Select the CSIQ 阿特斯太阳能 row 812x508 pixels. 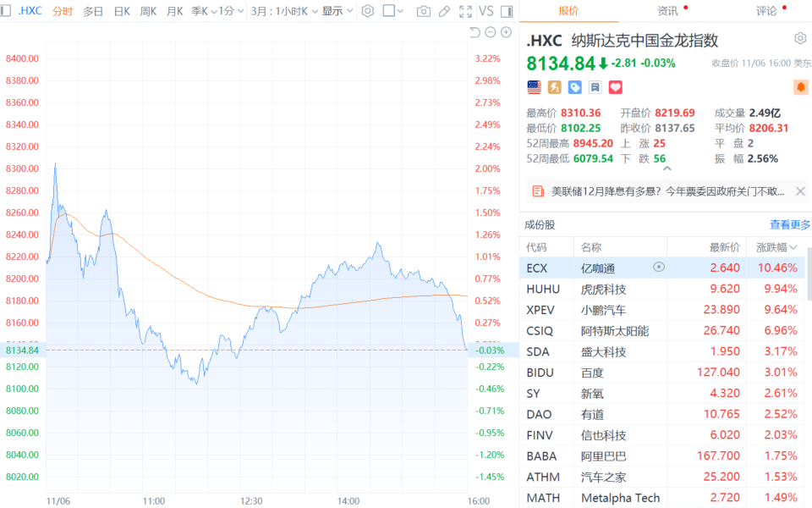663,330
